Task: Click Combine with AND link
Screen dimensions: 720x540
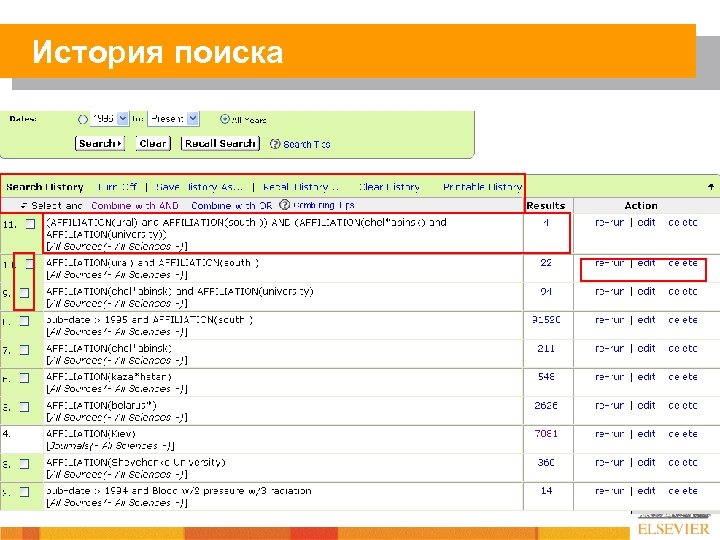Action: coord(135,206)
